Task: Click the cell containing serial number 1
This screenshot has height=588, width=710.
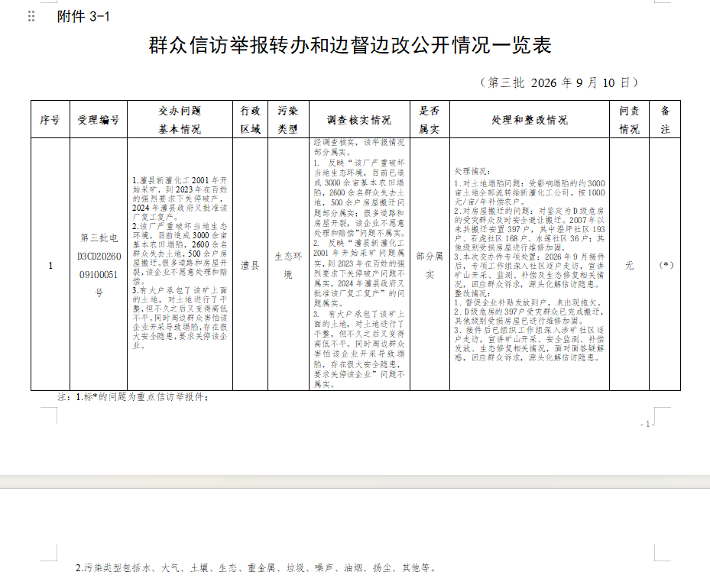Action: coord(50,264)
